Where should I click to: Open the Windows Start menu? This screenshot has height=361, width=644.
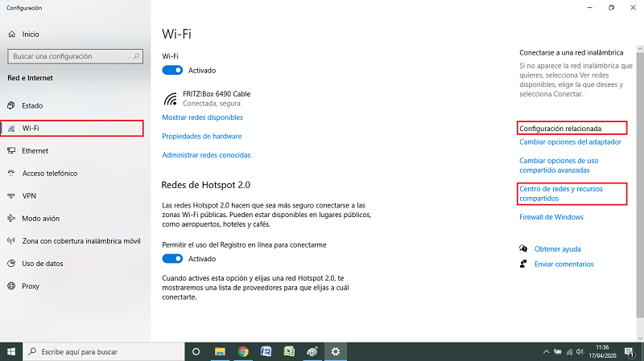[11, 351]
